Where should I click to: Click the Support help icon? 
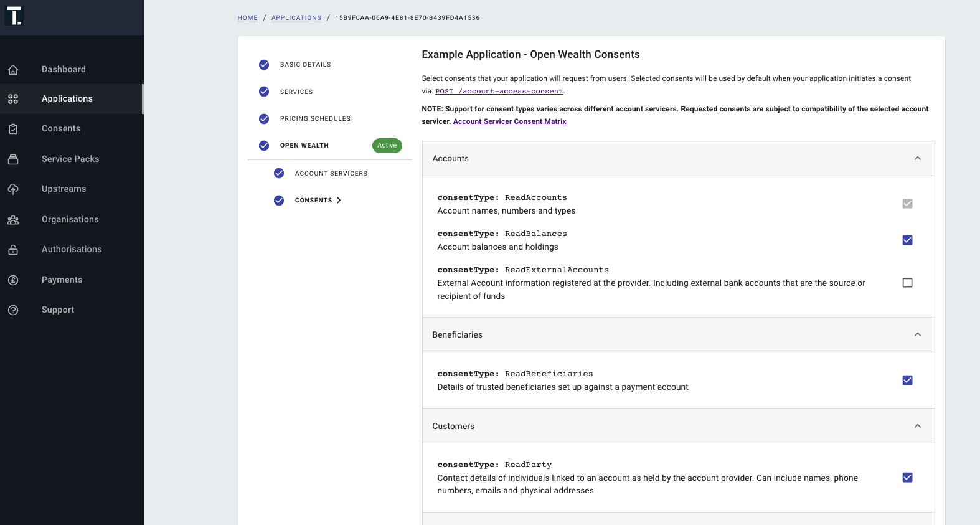pos(13,310)
